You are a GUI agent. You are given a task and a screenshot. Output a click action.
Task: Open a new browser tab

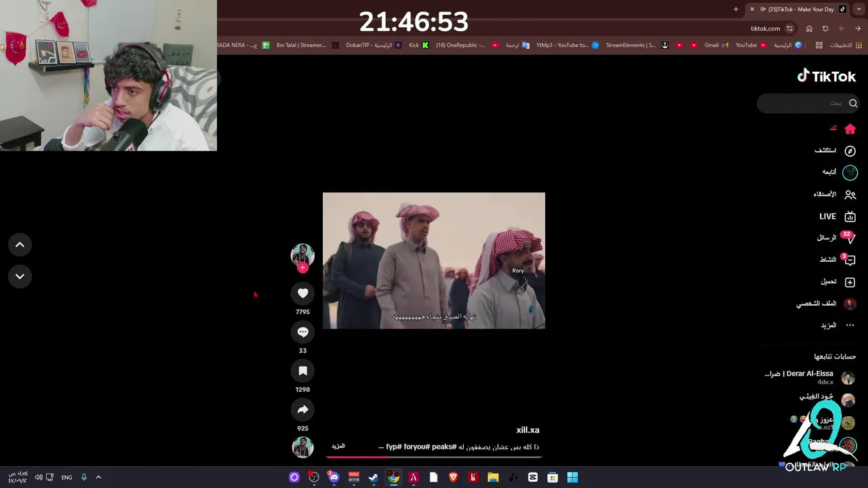[x=736, y=9]
